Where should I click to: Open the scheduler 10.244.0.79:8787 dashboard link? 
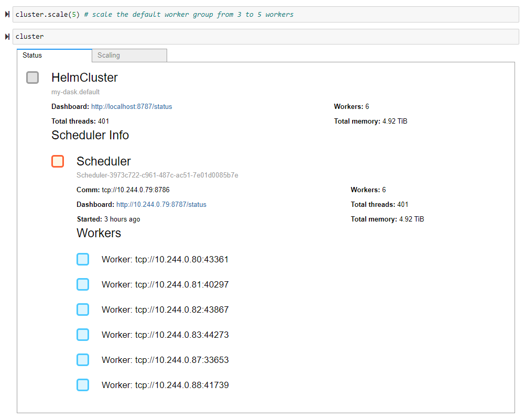161,205
